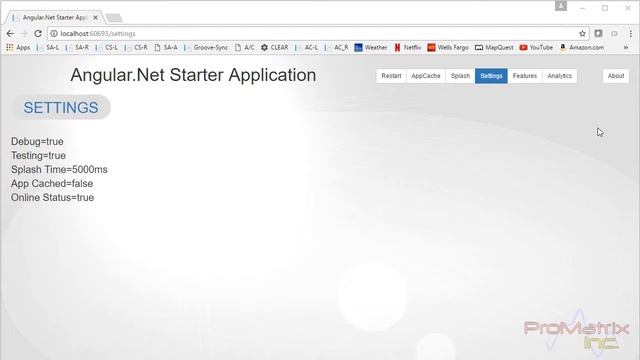Open the SA-L bookmark
The image size is (640, 360).
point(48,47)
